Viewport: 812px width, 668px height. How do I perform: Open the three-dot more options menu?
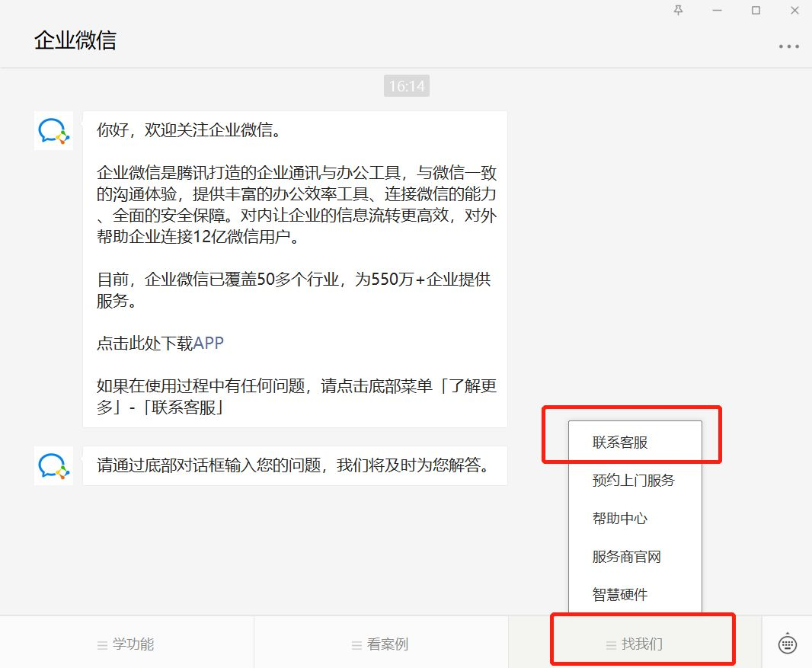(788, 46)
